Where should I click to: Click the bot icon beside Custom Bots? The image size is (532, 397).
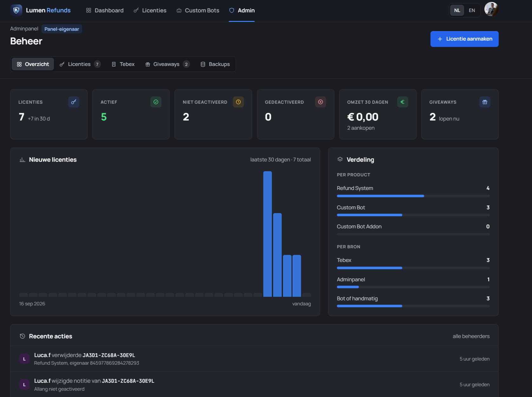click(179, 10)
